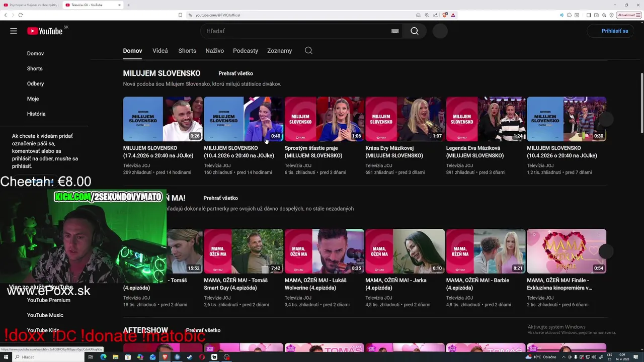
Task: Open Windows Start menu
Action: 5,357
